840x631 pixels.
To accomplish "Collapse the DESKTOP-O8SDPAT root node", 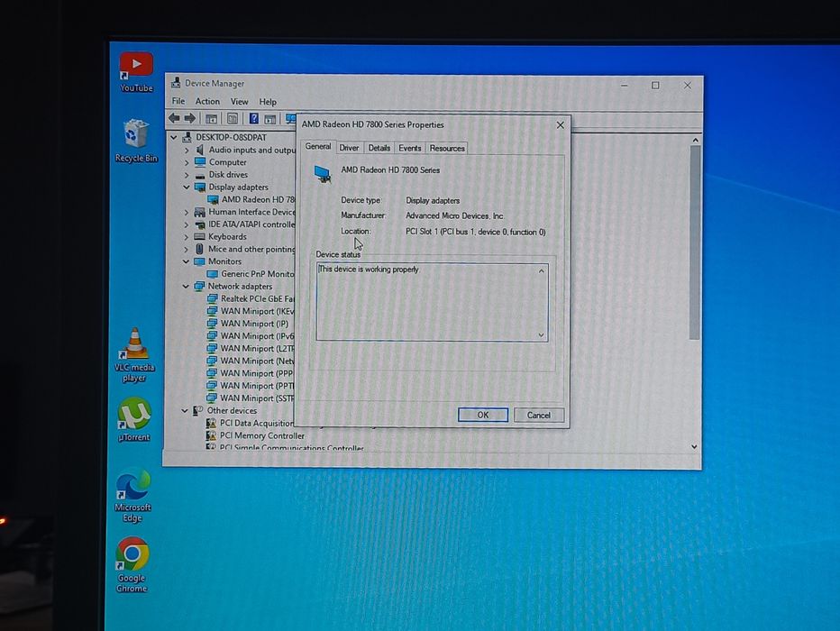I will tap(174, 138).
